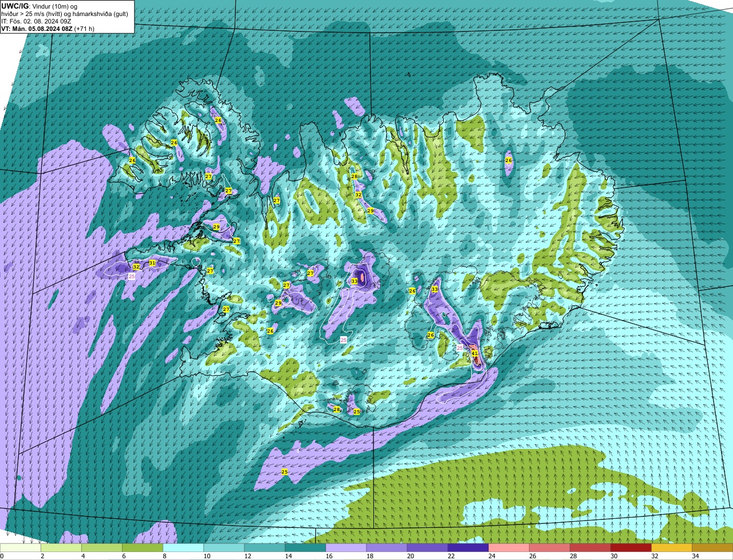
Task: Click the 10–12 m/s legend color band
Action: point(224,548)
